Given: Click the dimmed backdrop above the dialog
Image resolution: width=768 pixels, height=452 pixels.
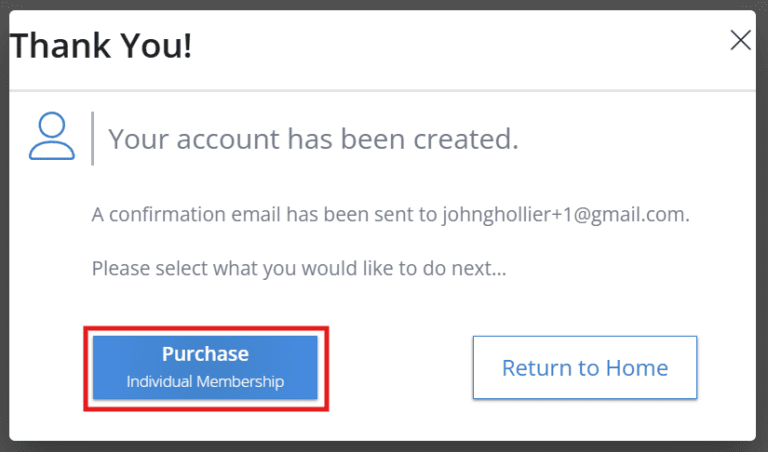Looking at the screenshot, I should pos(384,4).
